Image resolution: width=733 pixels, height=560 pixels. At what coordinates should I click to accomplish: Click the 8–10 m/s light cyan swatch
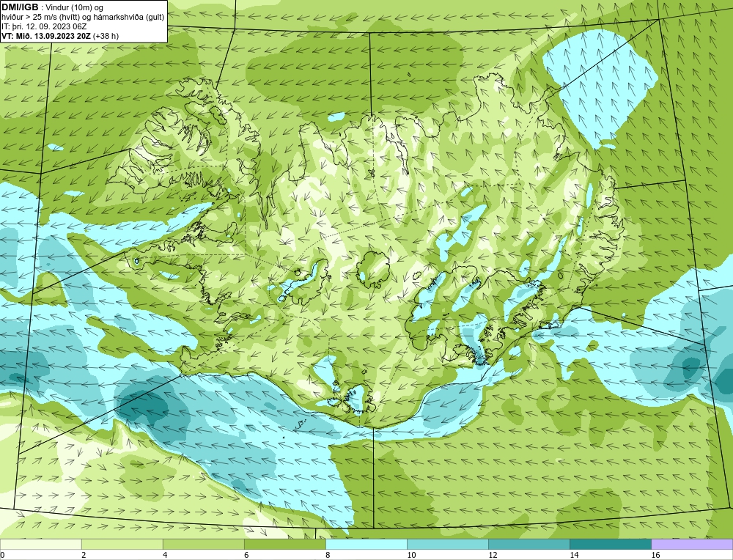(x=366, y=544)
